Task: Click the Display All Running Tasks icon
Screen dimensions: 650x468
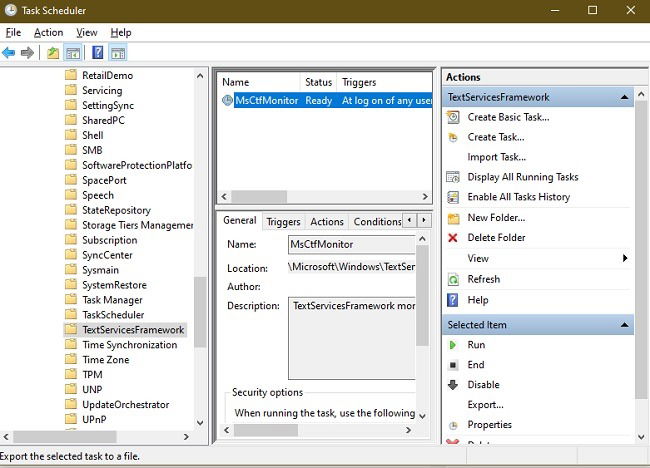Action: [x=453, y=177]
